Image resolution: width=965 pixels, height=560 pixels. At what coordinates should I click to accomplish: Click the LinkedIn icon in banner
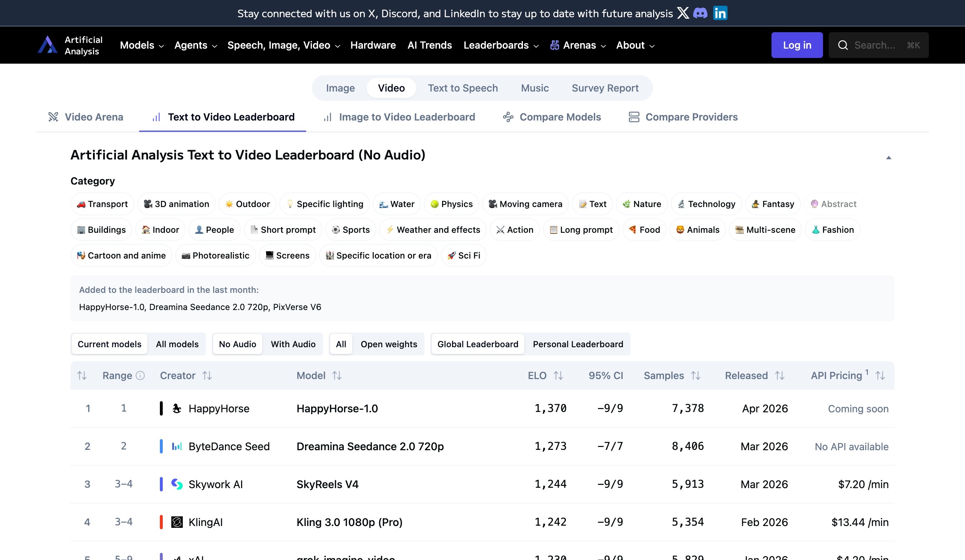click(x=720, y=13)
